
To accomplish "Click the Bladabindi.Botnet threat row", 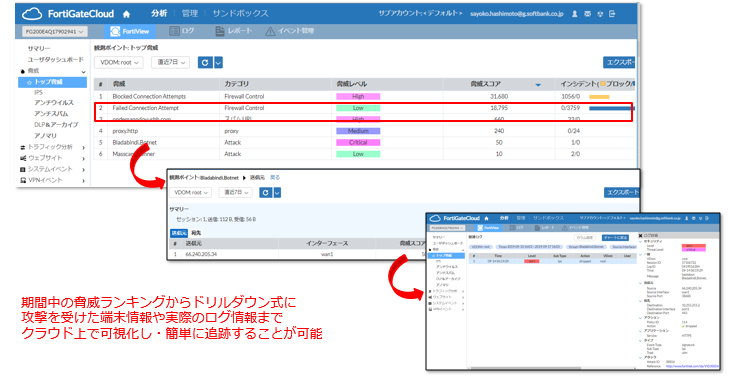I will coord(364,142).
